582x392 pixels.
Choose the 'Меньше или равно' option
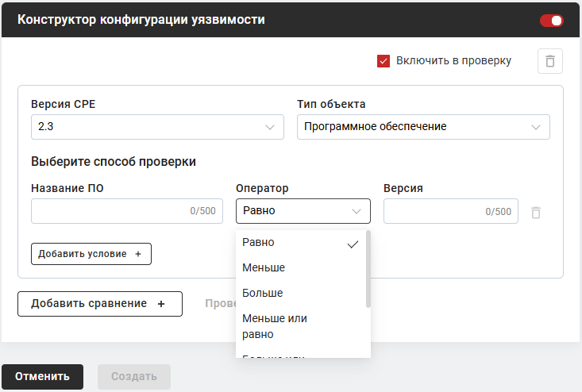point(301,326)
